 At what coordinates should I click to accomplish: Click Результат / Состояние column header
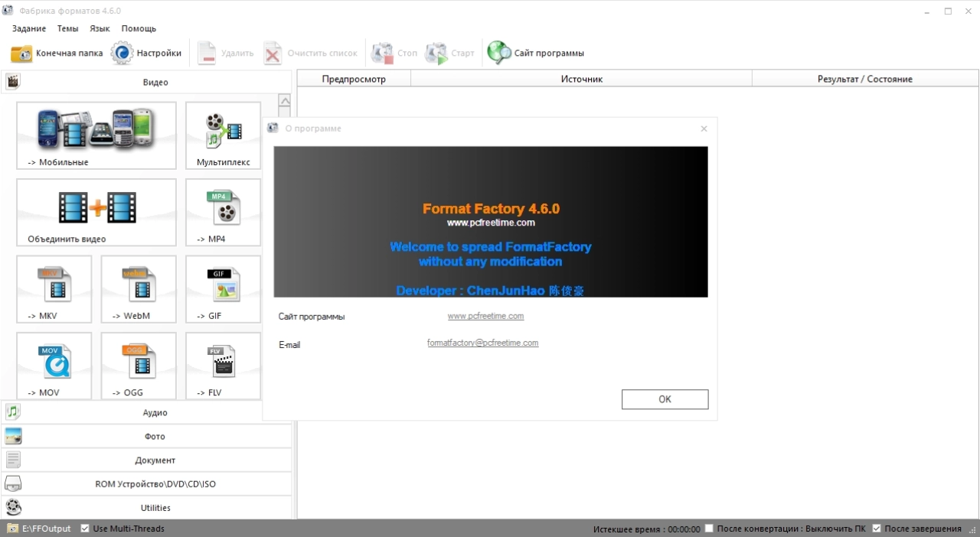point(865,79)
